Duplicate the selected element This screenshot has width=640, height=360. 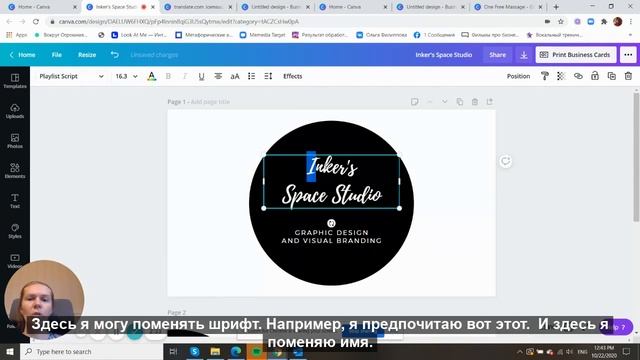611,76
